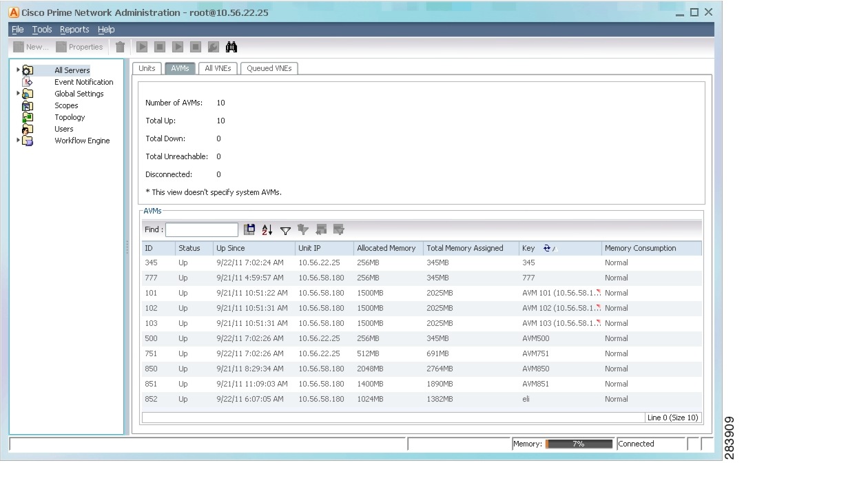Open the Reports menu
Screen dimensions: 868x494
coord(74,29)
